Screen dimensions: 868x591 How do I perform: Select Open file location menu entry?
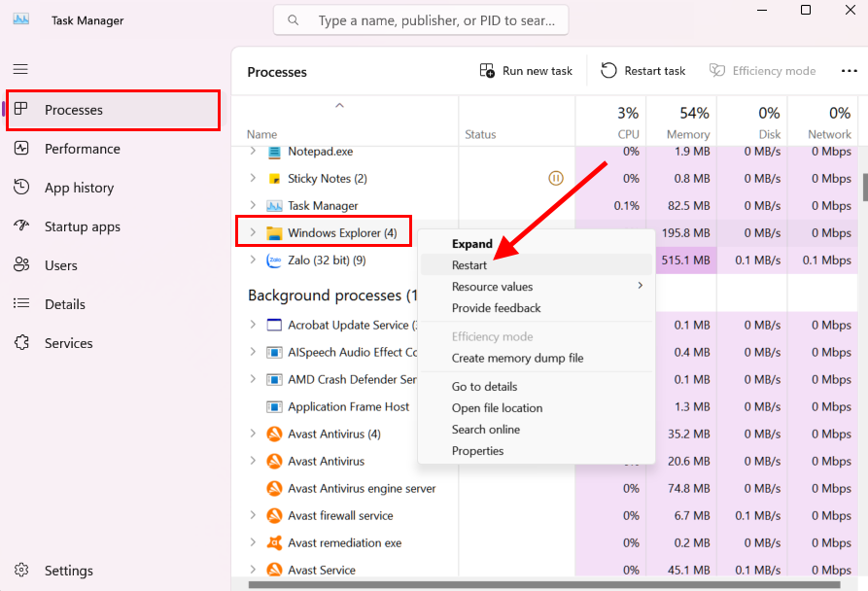point(497,408)
